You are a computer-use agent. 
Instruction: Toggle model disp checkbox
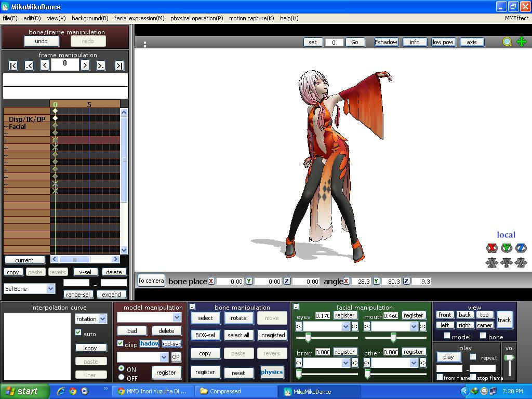coord(120,343)
